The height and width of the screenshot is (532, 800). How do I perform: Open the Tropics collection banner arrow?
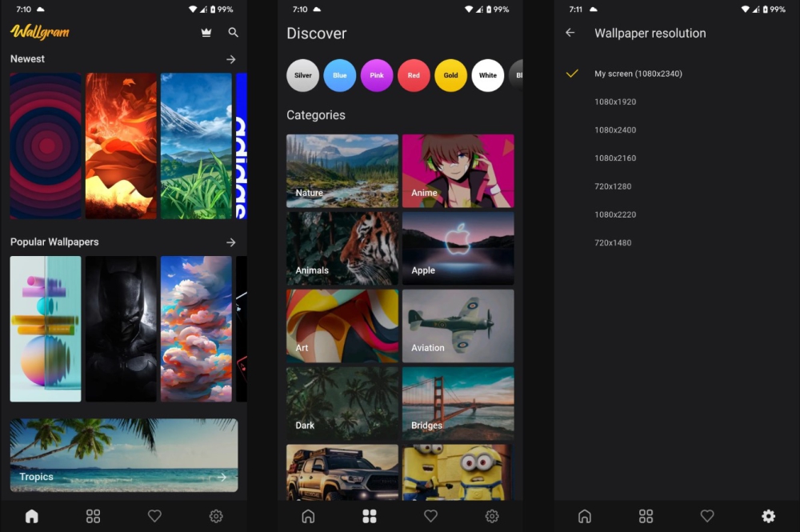(222, 477)
